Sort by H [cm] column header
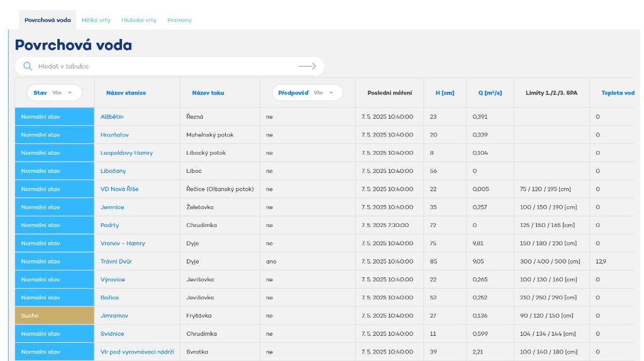The height and width of the screenshot is (361, 644). point(445,93)
